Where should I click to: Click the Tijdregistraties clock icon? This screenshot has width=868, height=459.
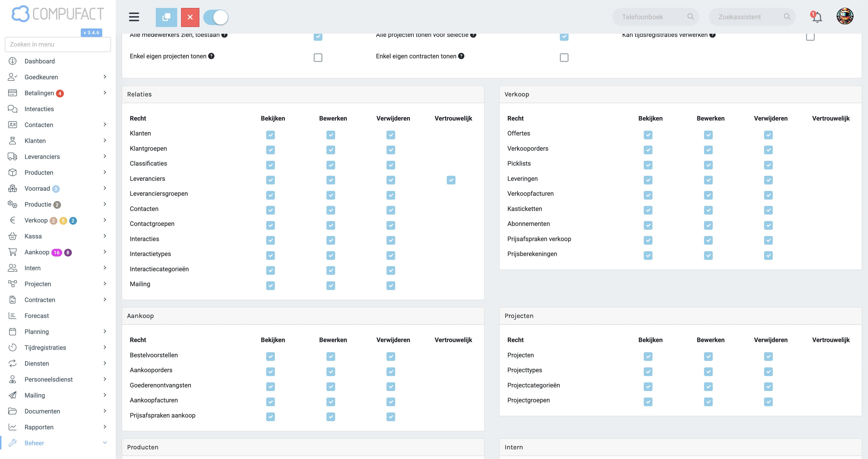tap(13, 347)
